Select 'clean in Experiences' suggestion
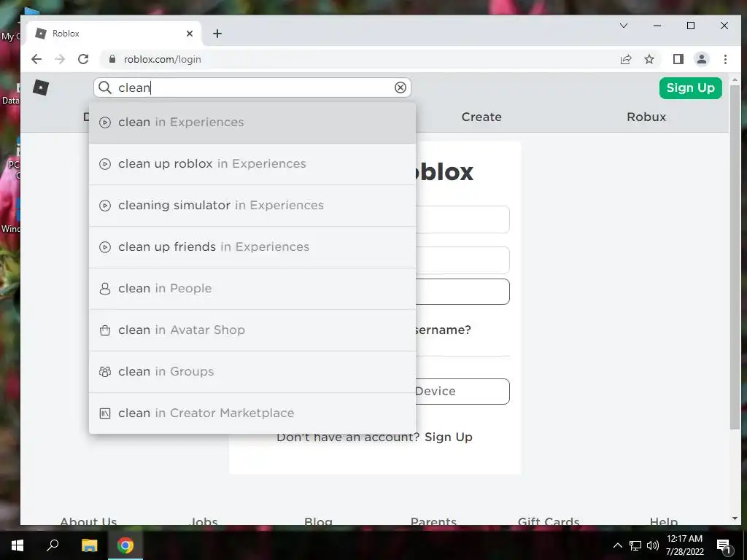Viewport: 747px width, 560px height. point(252,122)
